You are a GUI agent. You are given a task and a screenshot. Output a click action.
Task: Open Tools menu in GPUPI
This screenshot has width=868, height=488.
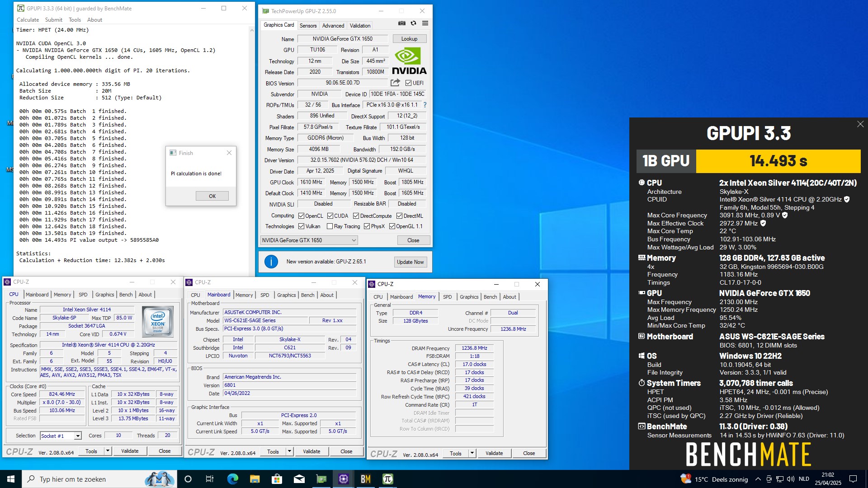coord(75,20)
